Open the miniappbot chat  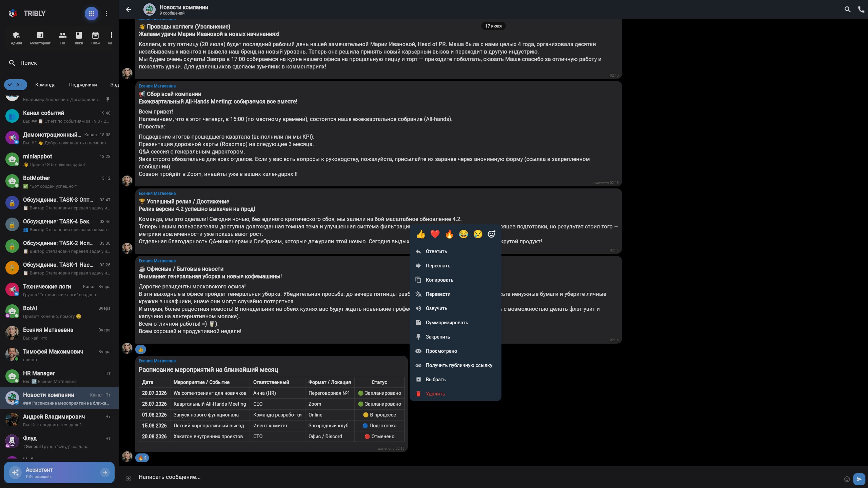click(59, 160)
